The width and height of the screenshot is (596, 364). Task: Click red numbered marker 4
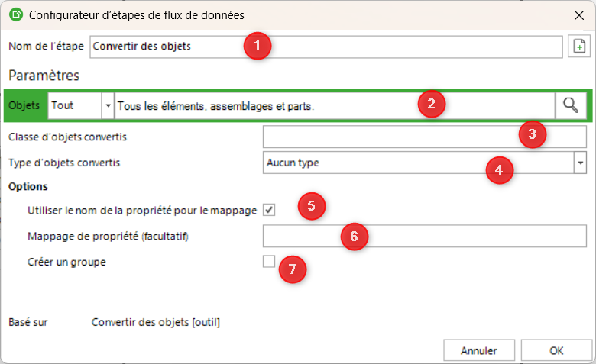pos(499,170)
